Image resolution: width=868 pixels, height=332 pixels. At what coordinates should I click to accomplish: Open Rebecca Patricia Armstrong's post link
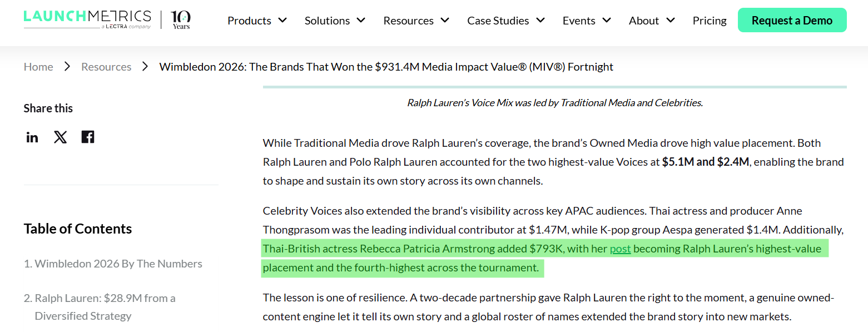620,249
